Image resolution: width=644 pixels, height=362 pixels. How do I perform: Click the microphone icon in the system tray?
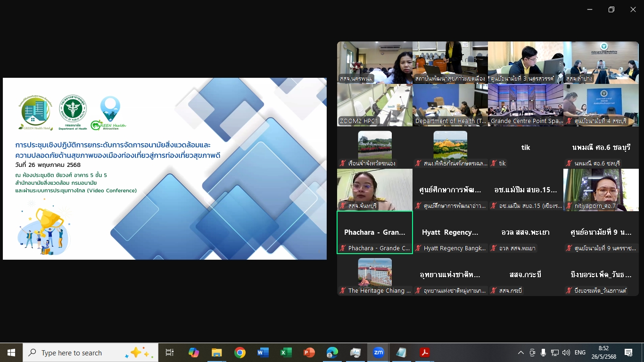544,353
